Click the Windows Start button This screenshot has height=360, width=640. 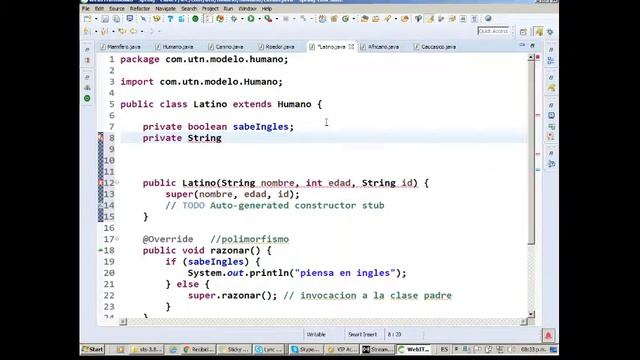93,349
